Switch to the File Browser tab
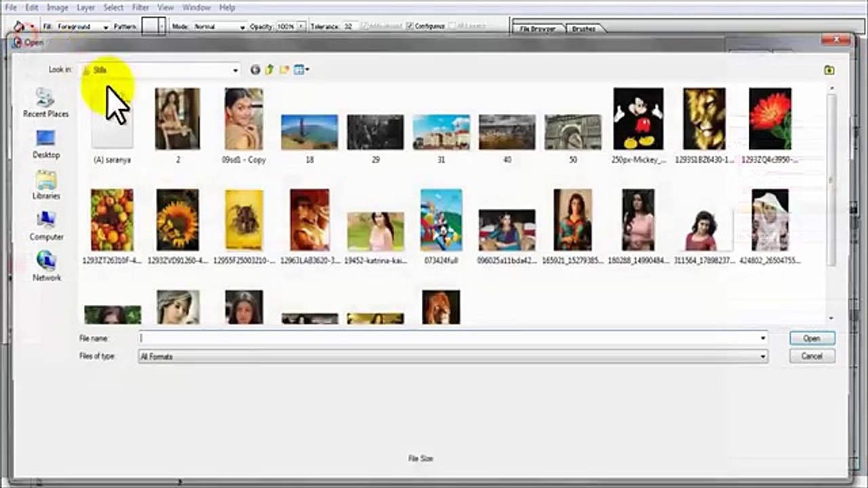Image resolution: width=868 pixels, height=488 pixels. click(x=537, y=29)
